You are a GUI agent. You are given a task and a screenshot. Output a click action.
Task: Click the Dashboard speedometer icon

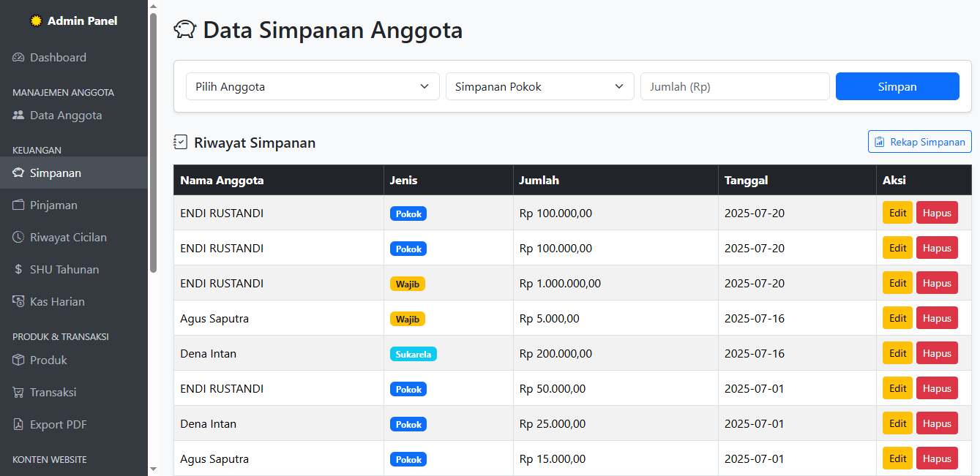(x=18, y=58)
